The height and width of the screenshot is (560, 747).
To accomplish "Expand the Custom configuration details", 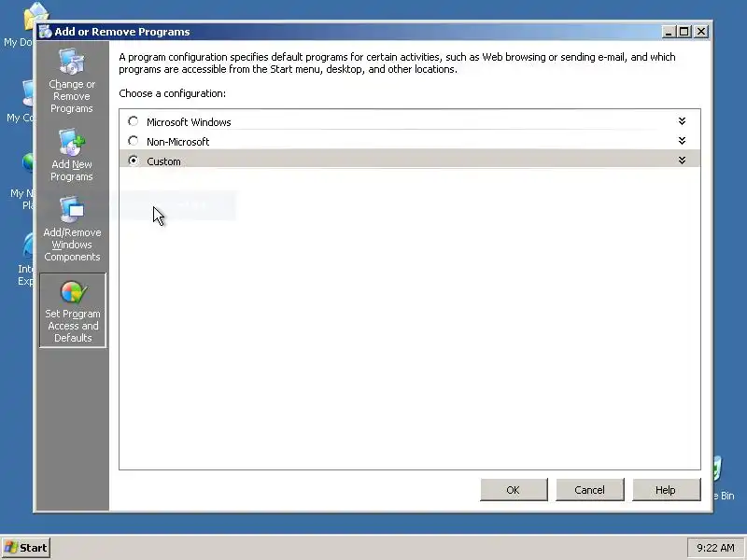I will (x=682, y=161).
